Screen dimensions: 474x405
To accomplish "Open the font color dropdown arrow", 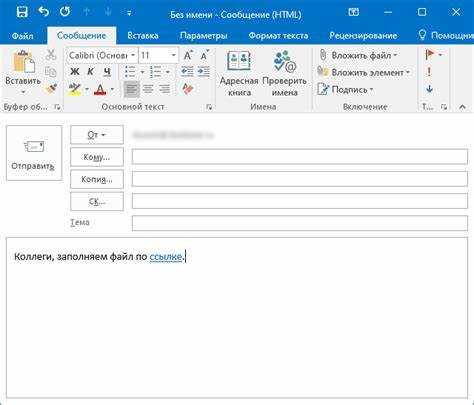I will (112, 89).
